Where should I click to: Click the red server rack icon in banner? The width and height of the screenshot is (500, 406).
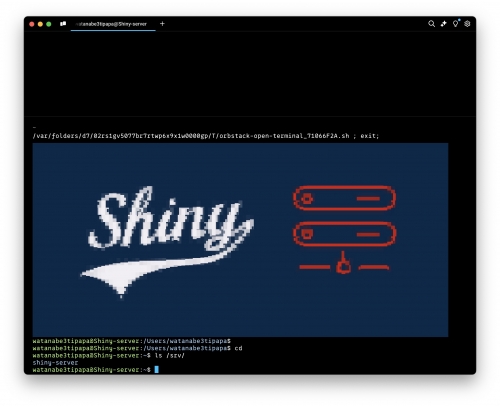click(x=344, y=230)
